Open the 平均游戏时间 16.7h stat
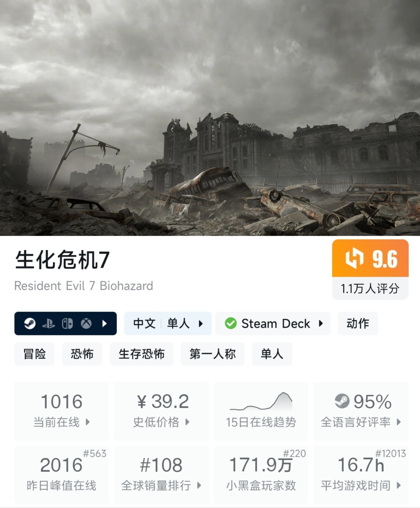This screenshot has width=420, height=508. (361, 475)
